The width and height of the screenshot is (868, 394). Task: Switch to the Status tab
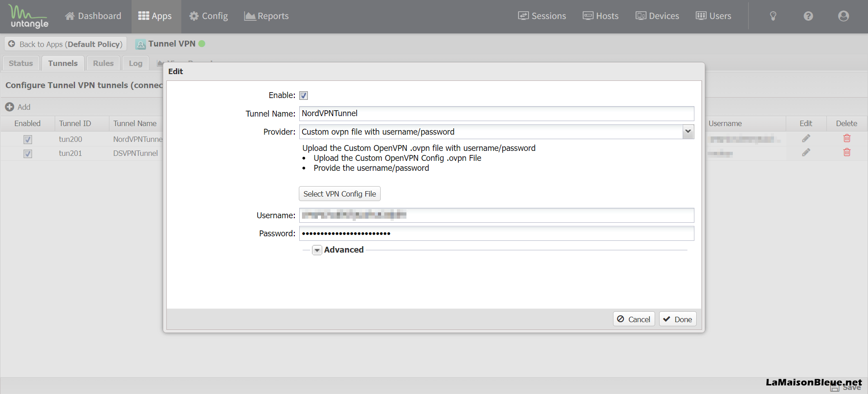coord(21,63)
